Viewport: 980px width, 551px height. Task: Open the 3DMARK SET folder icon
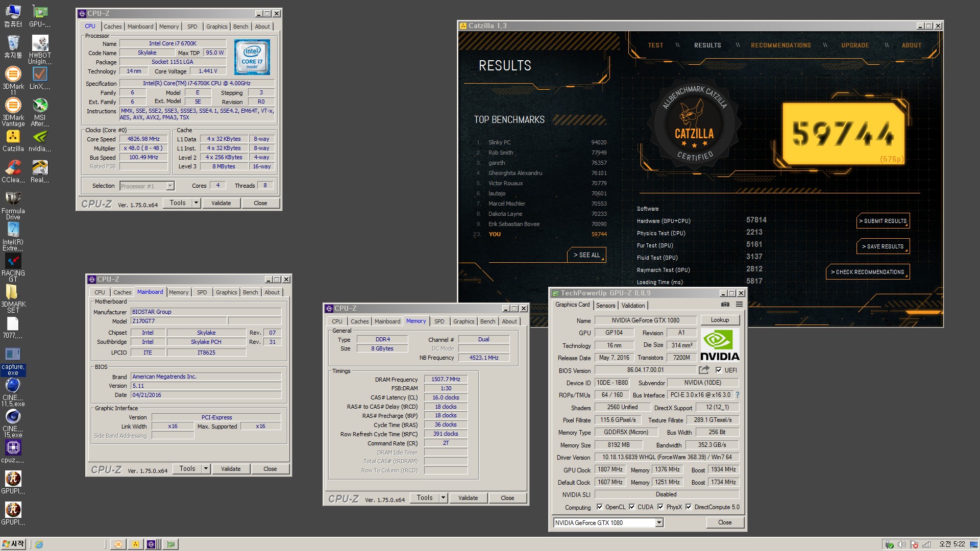(13, 299)
